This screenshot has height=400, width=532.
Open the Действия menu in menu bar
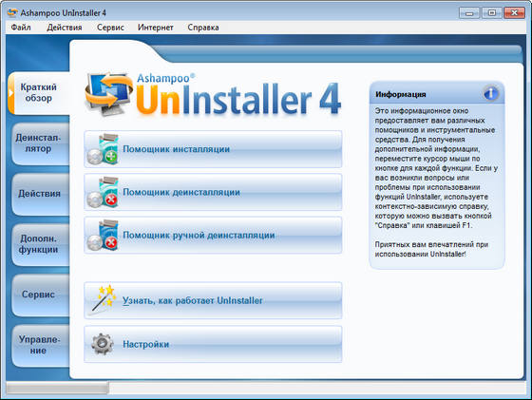pyautogui.click(x=65, y=28)
